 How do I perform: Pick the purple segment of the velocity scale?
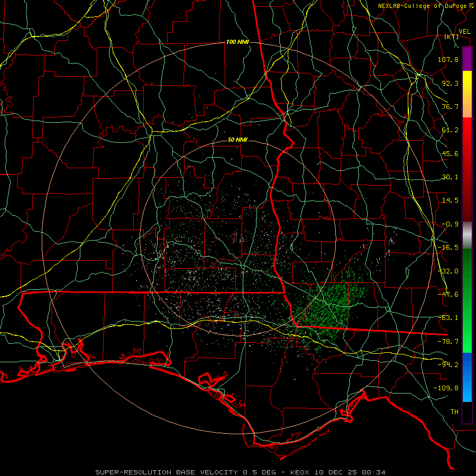click(x=467, y=59)
